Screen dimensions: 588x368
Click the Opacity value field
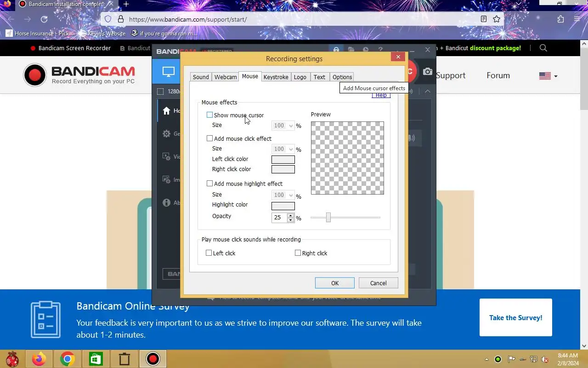pyautogui.click(x=279, y=218)
